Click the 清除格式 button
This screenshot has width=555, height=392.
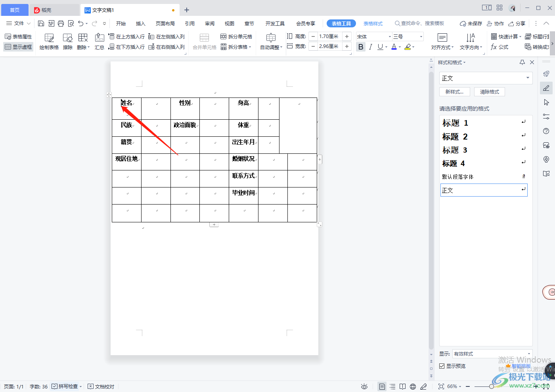(x=490, y=92)
